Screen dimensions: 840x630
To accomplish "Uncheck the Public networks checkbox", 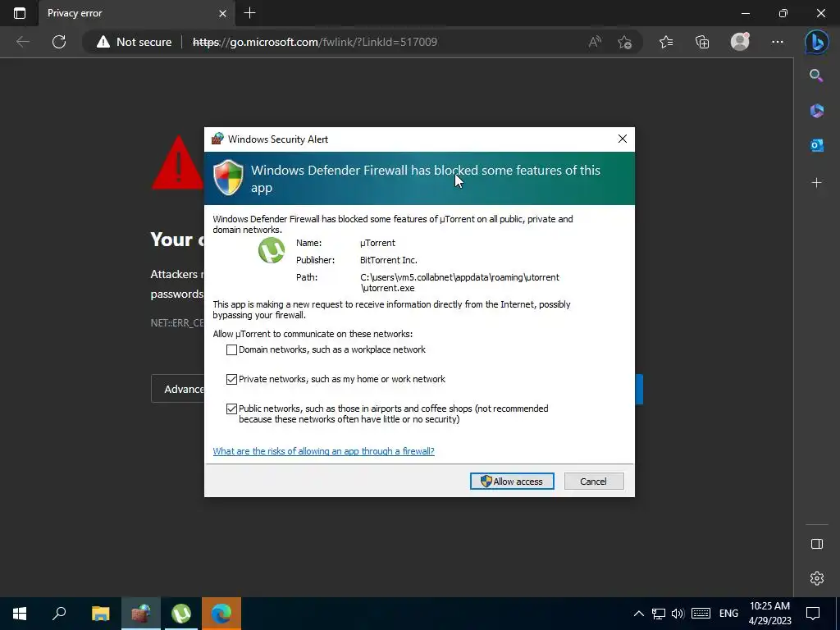I will (x=231, y=409).
